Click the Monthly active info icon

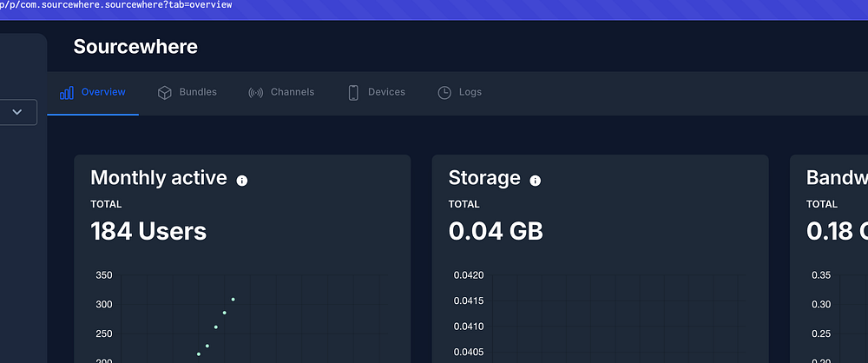242,181
